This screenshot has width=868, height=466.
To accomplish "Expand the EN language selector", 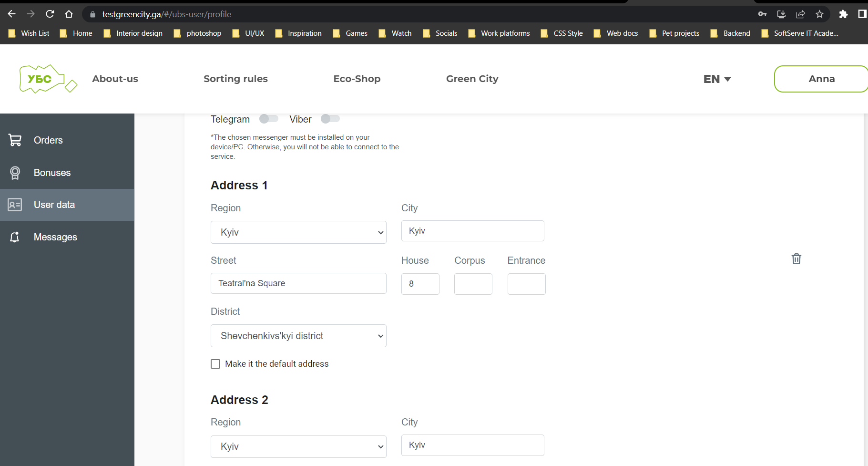I will [717, 79].
